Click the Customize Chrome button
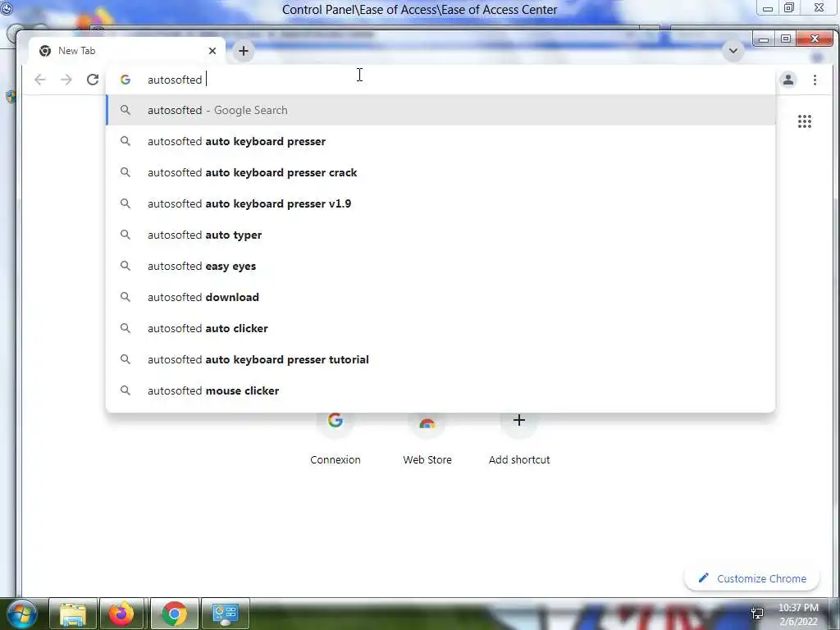The height and width of the screenshot is (630, 840). [751, 578]
